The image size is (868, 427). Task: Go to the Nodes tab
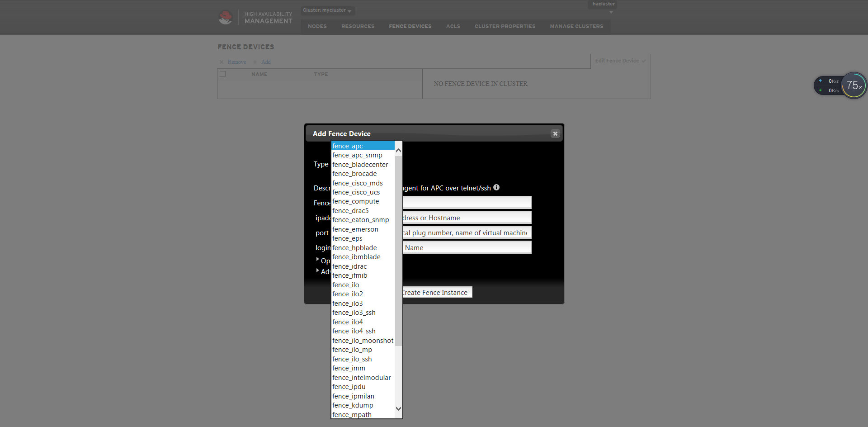click(x=317, y=26)
